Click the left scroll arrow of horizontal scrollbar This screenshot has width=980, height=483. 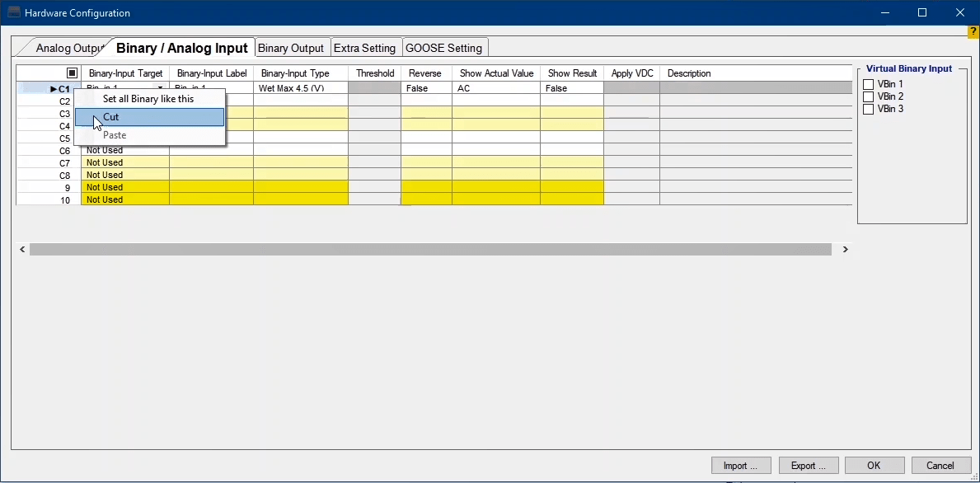22,249
